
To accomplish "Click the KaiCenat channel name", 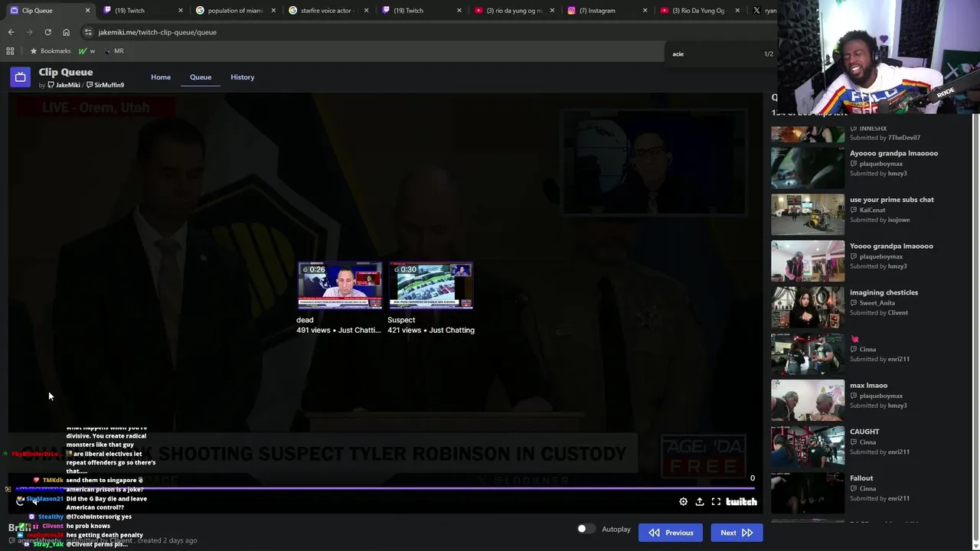I will click(872, 210).
